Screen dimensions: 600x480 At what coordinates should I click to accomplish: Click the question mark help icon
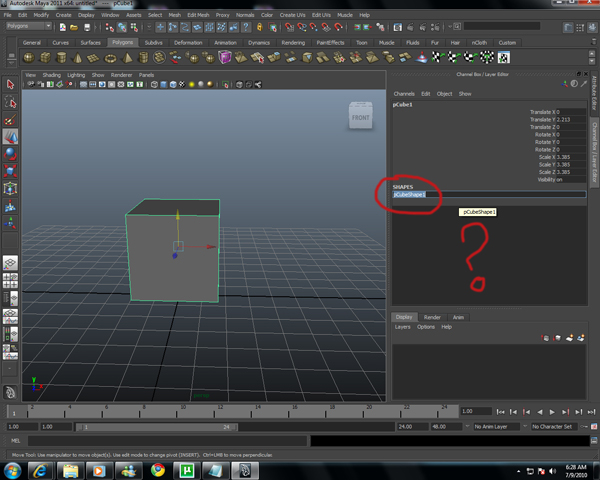tap(246, 27)
